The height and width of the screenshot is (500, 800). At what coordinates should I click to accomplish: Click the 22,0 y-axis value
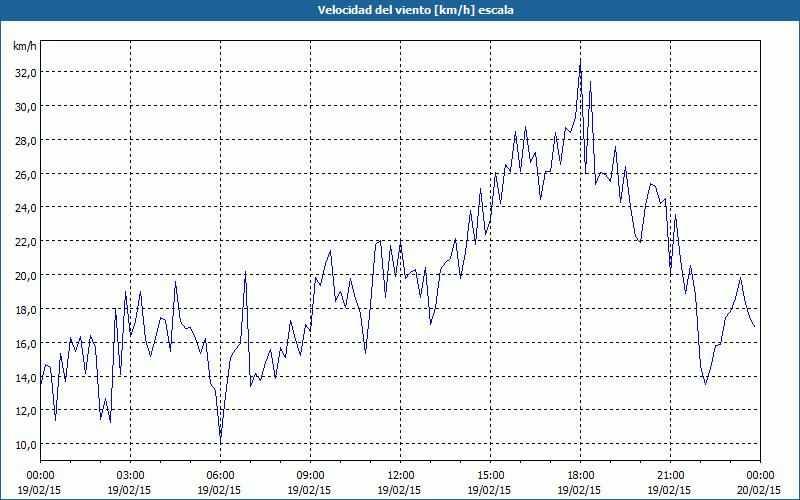coord(26,242)
